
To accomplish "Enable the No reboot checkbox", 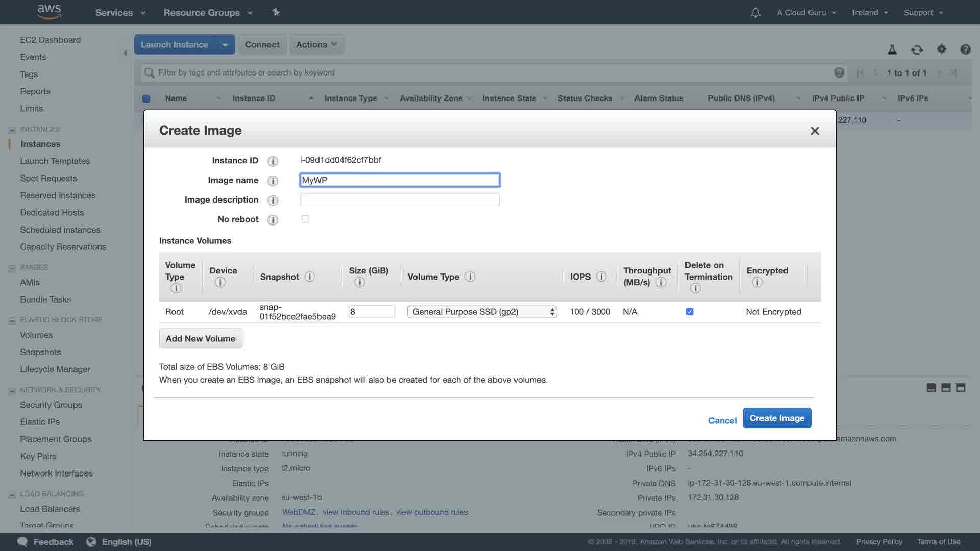I will (x=305, y=219).
